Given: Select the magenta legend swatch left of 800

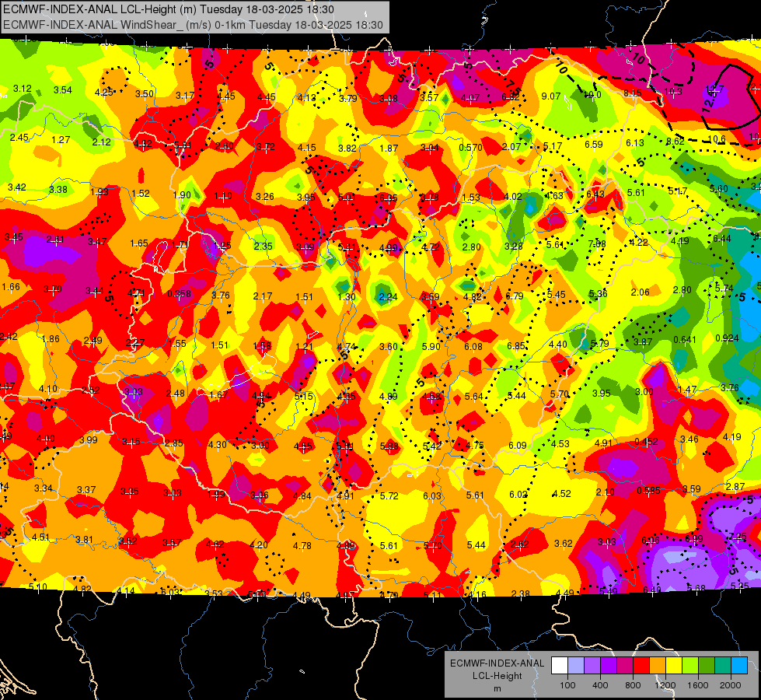Looking at the screenshot, I should [x=625, y=666].
